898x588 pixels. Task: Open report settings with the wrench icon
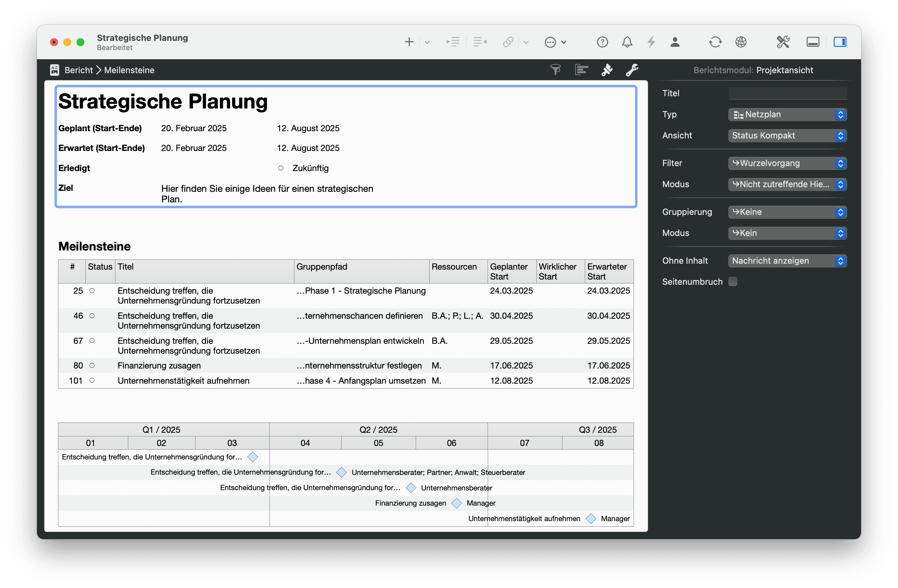pyautogui.click(x=632, y=70)
